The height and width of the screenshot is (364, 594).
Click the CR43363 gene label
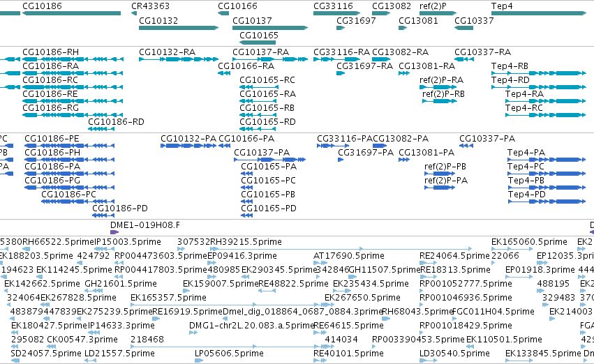point(150,6)
